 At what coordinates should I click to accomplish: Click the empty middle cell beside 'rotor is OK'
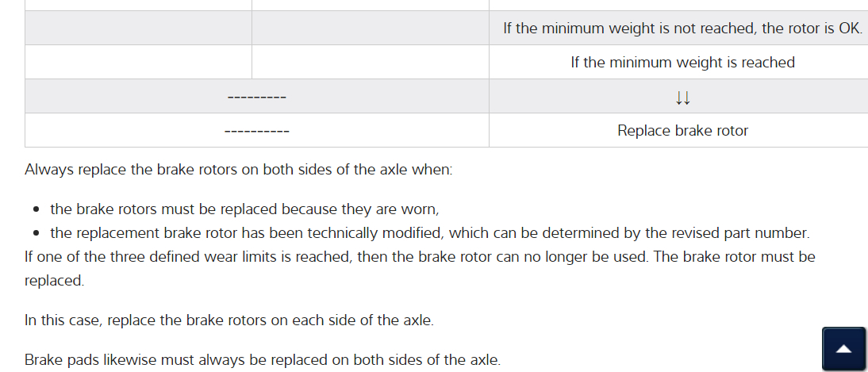(370, 29)
